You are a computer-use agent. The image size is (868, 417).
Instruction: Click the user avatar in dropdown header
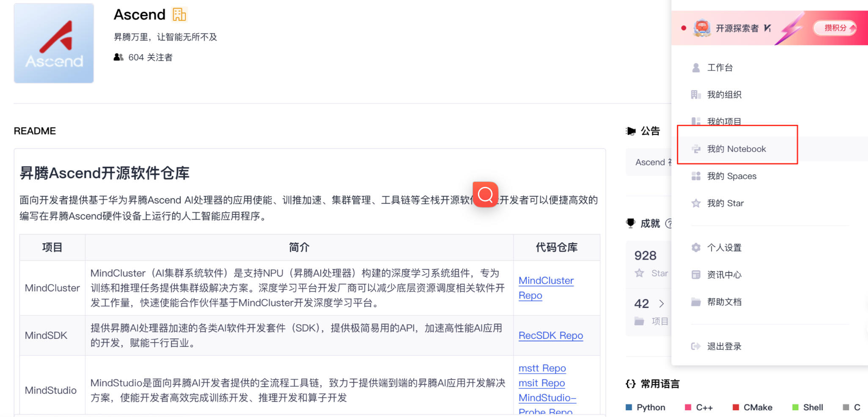point(702,28)
